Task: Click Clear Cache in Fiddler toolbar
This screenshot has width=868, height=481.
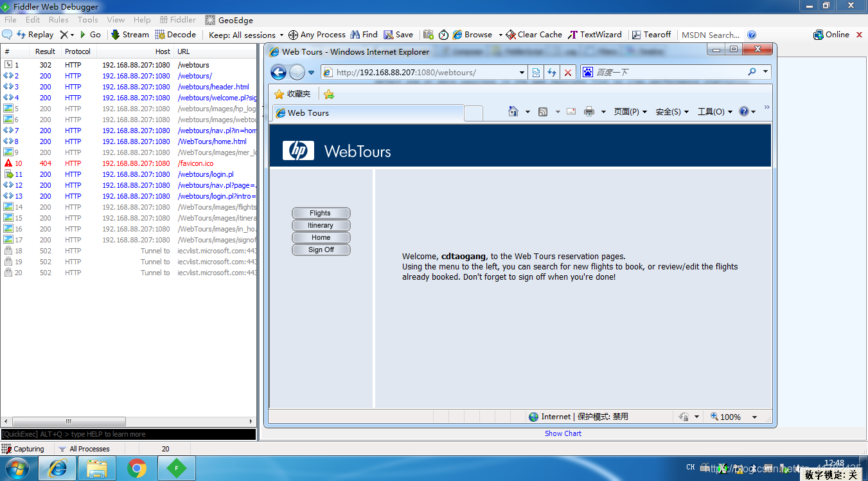Action: pos(534,35)
